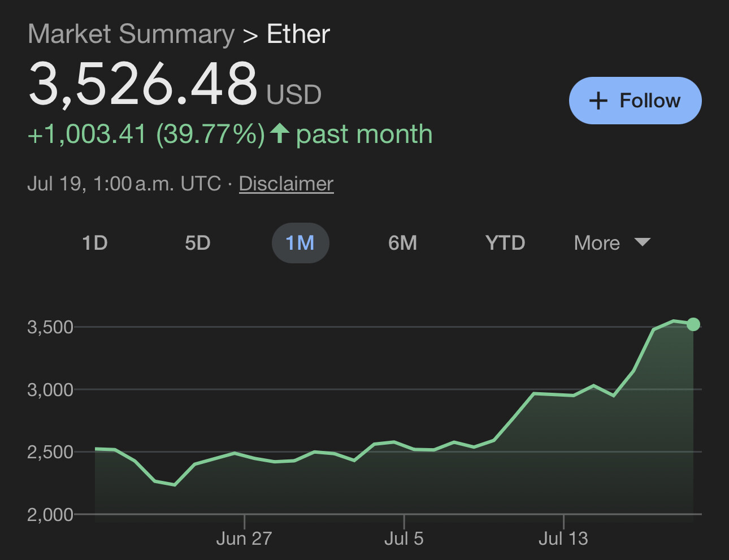
Task: Select the YTD time range
Action: coord(505,243)
